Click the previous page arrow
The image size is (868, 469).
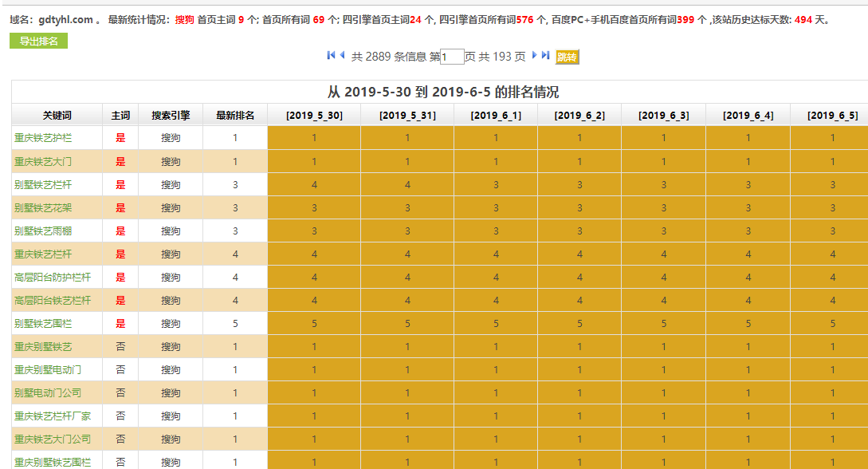(x=342, y=55)
